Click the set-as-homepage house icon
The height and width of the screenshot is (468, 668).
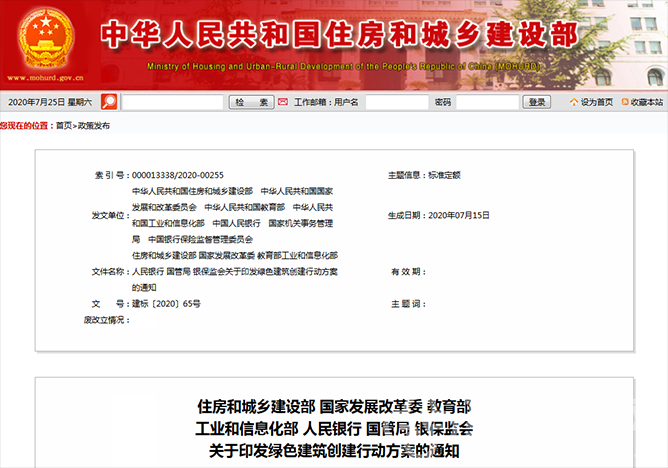point(574,102)
